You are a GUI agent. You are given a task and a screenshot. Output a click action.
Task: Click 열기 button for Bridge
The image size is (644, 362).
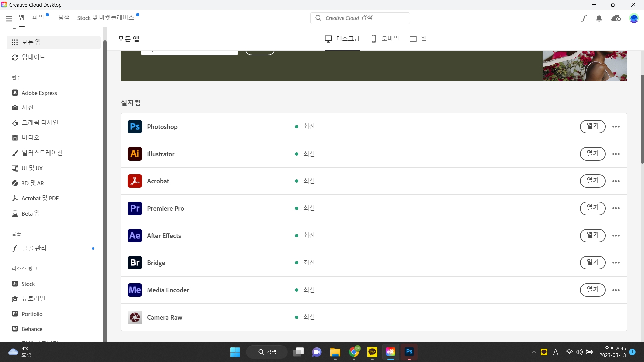pos(593,262)
